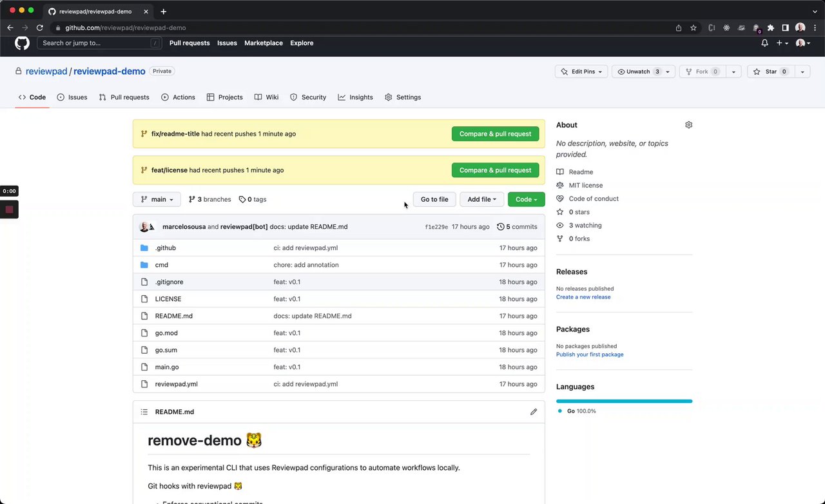Image resolution: width=825 pixels, height=504 pixels.
Task: Open notifications bell
Action: (764, 43)
